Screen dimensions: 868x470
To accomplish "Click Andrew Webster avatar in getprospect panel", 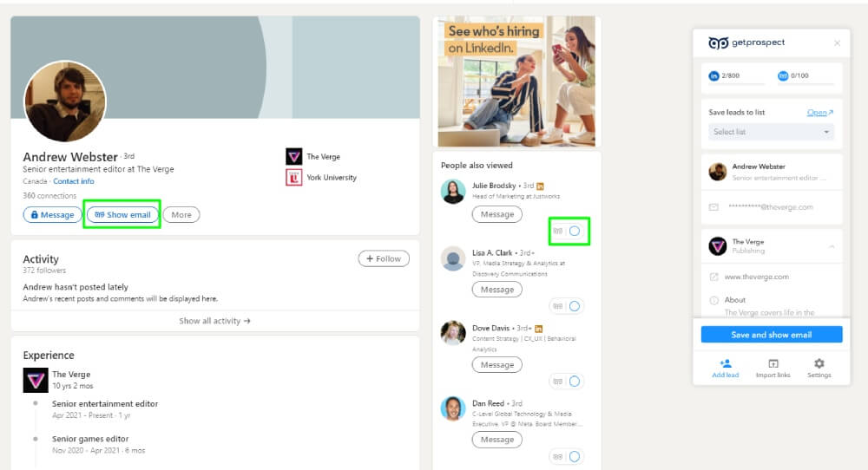I will (x=718, y=172).
